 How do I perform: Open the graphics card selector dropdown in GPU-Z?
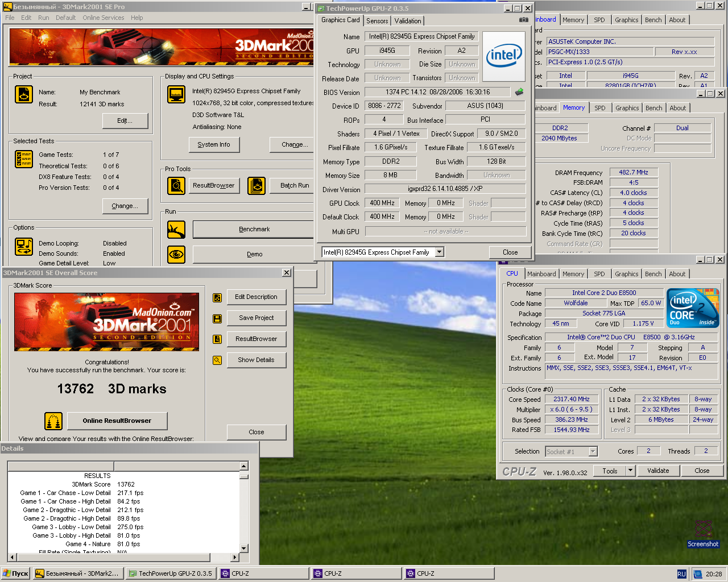tap(439, 252)
